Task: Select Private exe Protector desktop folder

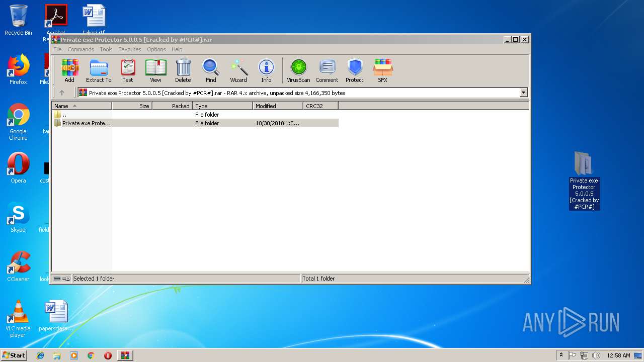Action: 584,181
